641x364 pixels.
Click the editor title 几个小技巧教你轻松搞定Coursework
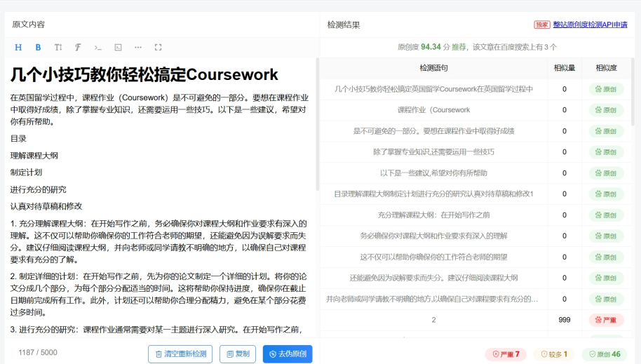tap(144, 75)
